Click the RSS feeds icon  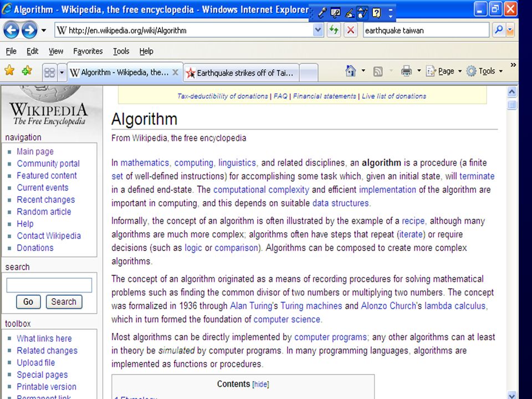pos(377,71)
